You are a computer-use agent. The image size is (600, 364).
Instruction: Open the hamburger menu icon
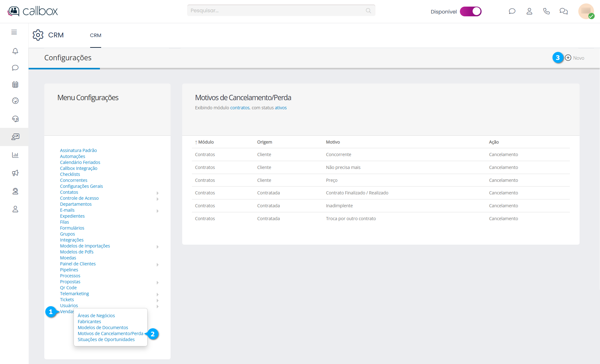click(14, 32)
